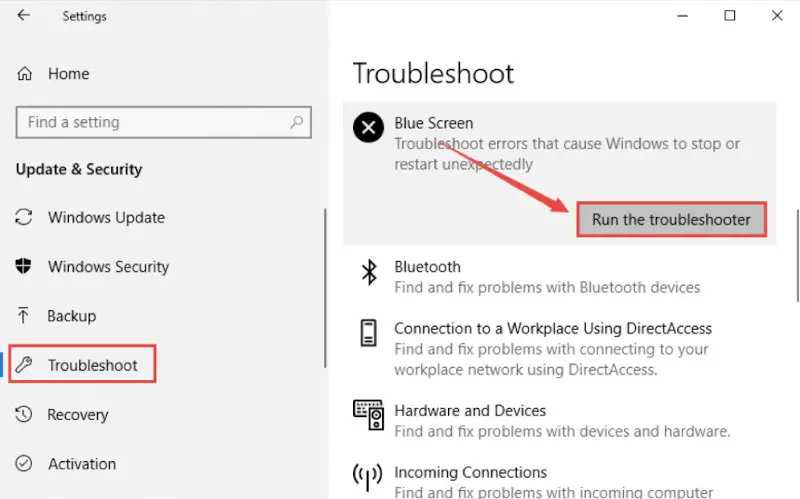
Task: Click the Incoming Connections antenna icon
Action: pyautogui.click(x=367, y=477)
